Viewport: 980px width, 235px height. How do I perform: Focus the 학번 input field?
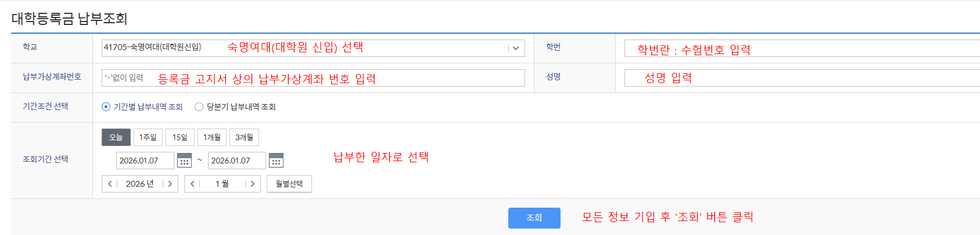point(802,48)
